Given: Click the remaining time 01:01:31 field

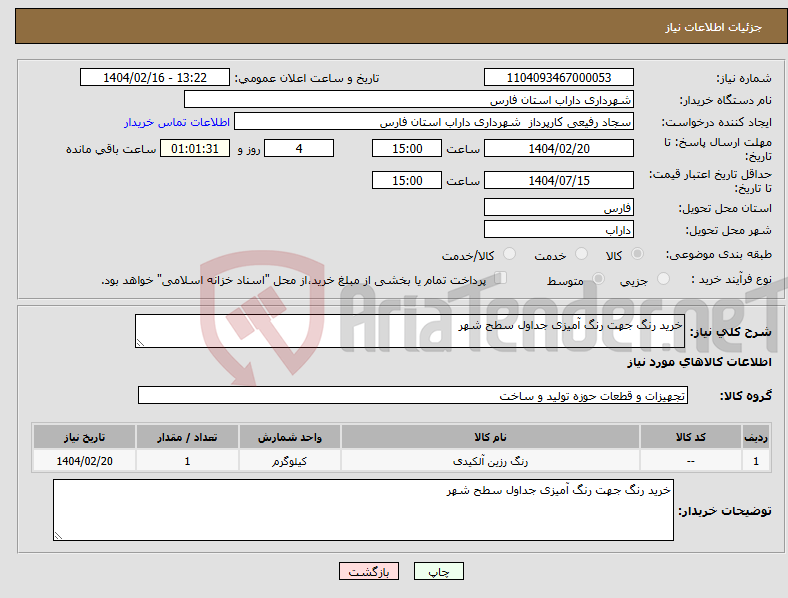Looking at the screenshot, I should point(195,148).
